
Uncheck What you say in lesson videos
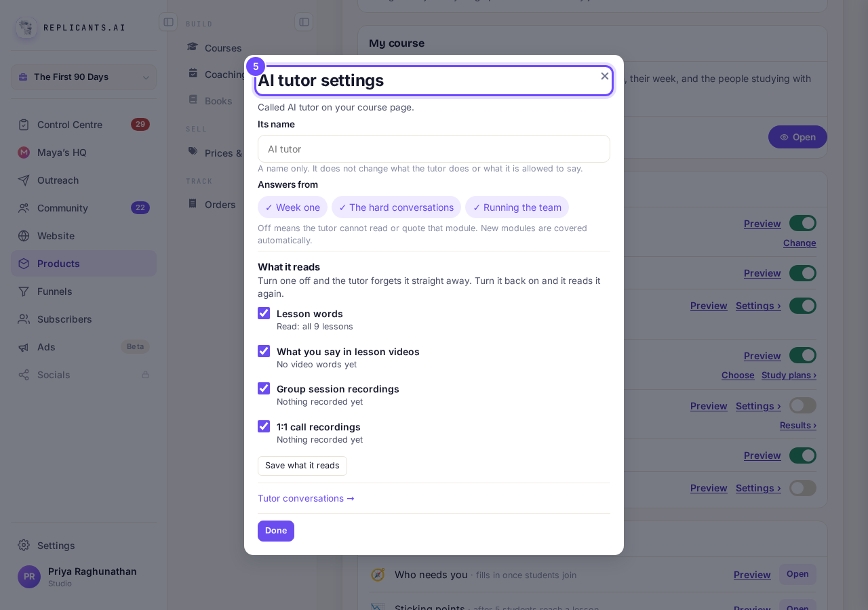(264, 351)
